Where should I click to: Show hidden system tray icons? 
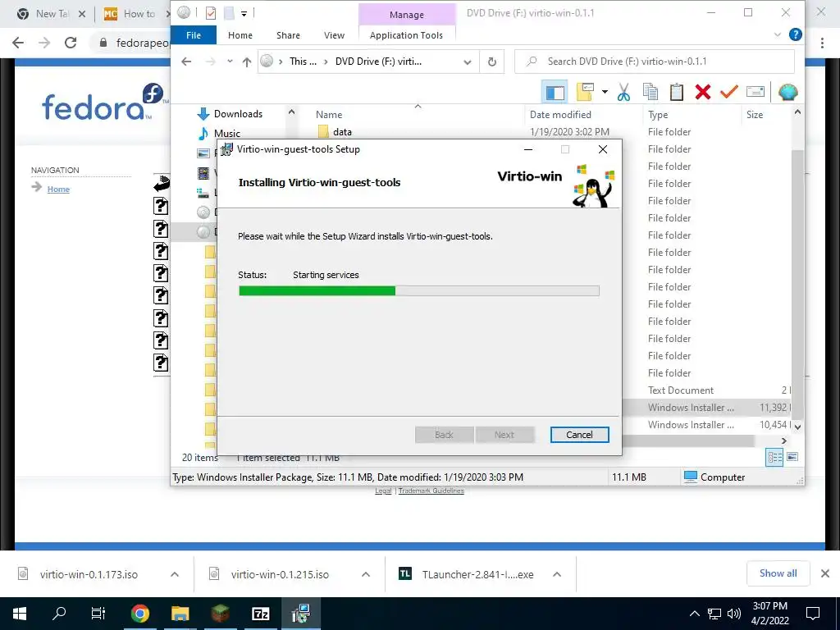click(694, 614)
